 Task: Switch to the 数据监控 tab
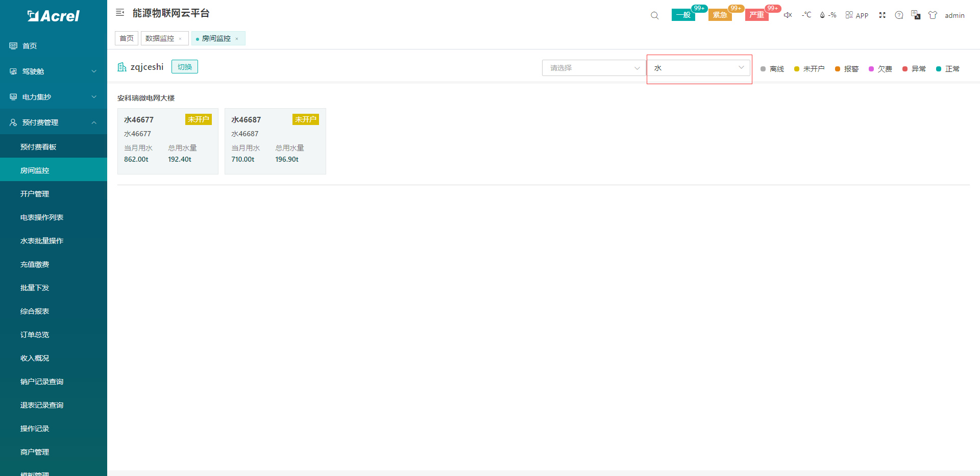click(x=160, y=38)
